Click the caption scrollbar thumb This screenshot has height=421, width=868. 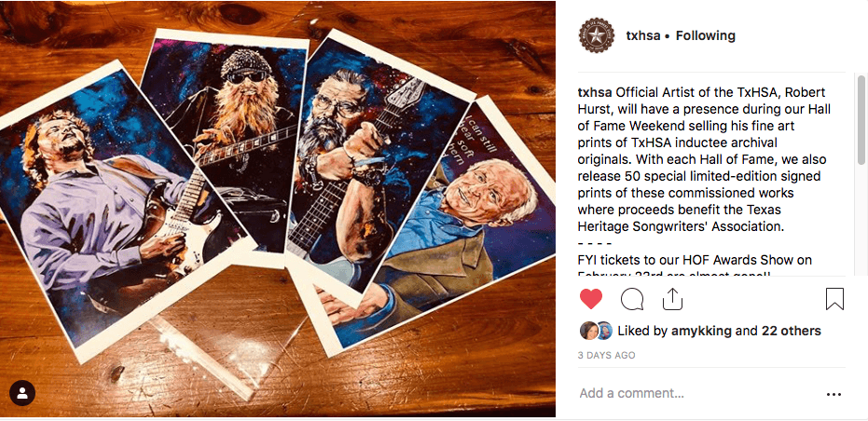tap(861, 120)
